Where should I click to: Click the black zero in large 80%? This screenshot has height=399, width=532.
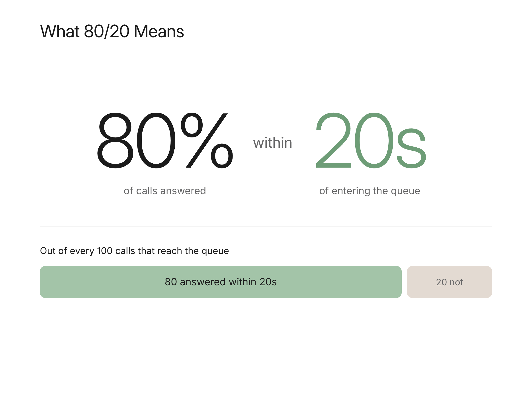coord(156,141)
